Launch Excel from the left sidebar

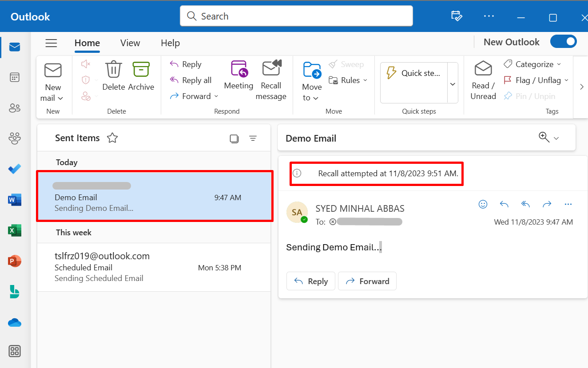coord(15,230)
